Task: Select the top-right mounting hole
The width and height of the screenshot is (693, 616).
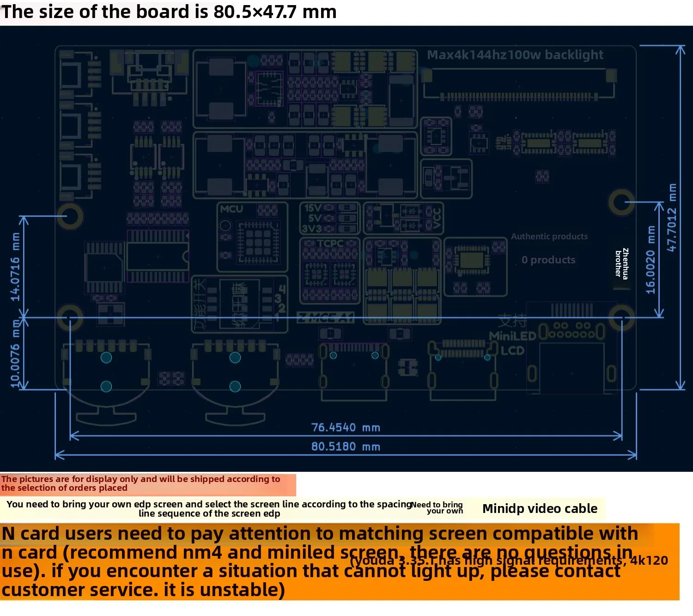Action: click(x=621, y=202)
